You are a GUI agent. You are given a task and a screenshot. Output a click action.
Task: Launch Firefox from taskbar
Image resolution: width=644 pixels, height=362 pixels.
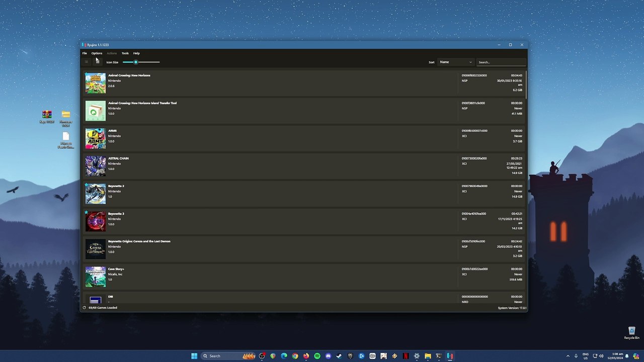point(306,356)
